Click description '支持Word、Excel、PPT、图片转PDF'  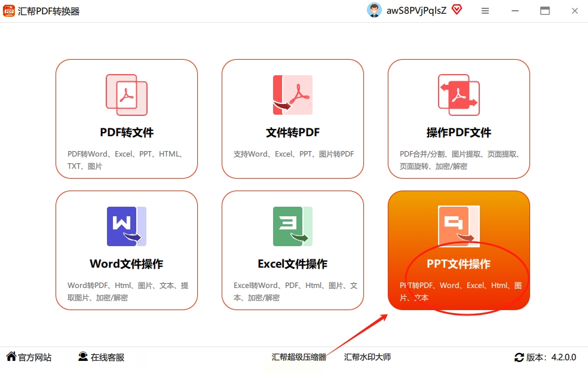[x=293, y=154]
